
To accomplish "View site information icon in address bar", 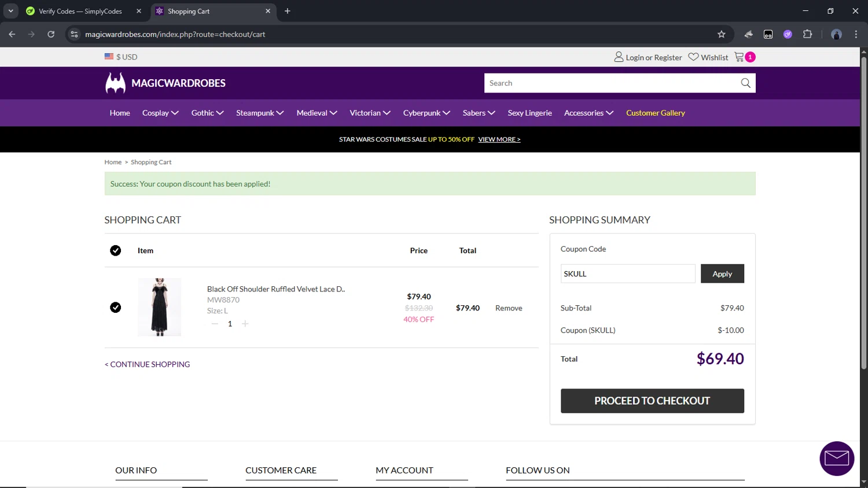I will tap(74, 34).
